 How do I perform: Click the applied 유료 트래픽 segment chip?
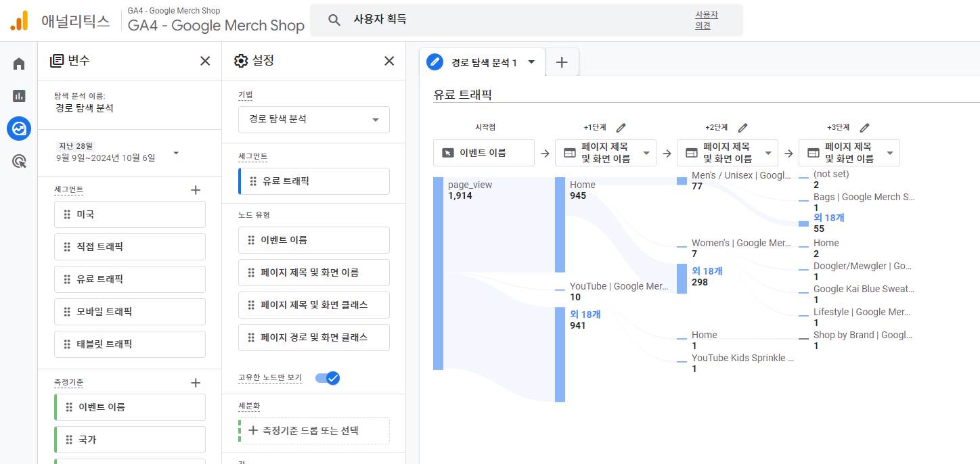(314, 181)
